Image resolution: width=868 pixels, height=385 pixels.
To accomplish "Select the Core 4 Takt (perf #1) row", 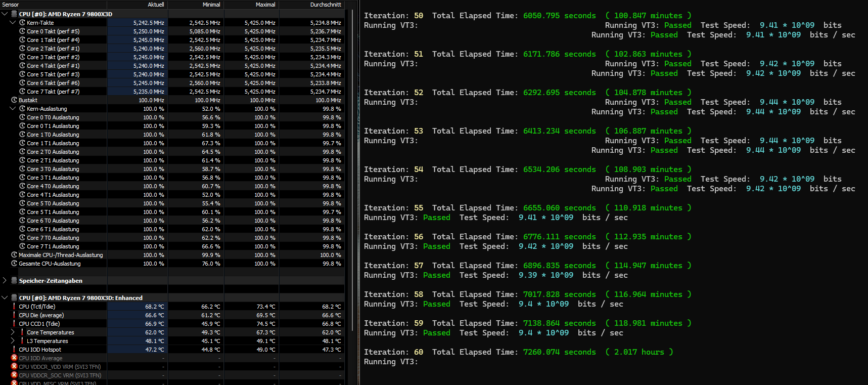I will point(172,66).
